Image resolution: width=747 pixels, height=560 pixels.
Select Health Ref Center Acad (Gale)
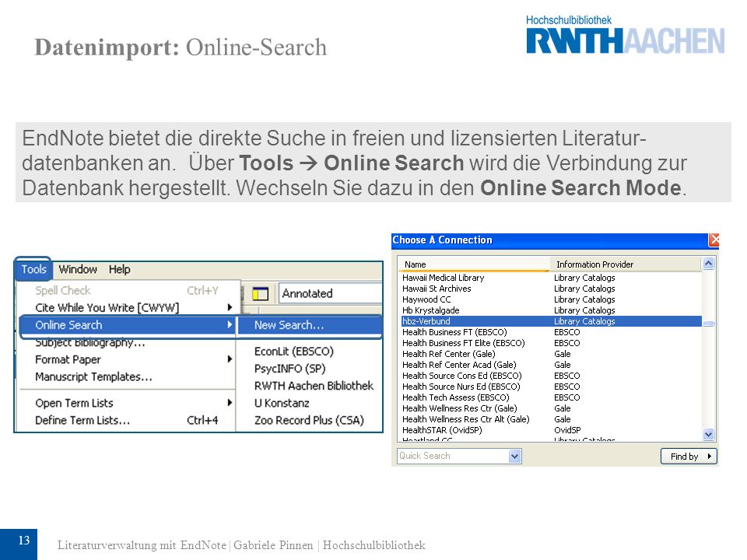551,365
